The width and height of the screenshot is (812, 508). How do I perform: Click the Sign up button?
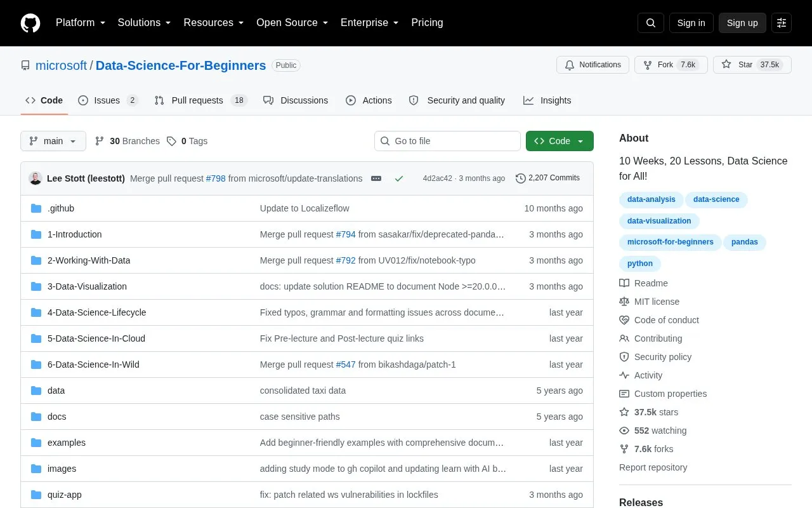(742, 23)
